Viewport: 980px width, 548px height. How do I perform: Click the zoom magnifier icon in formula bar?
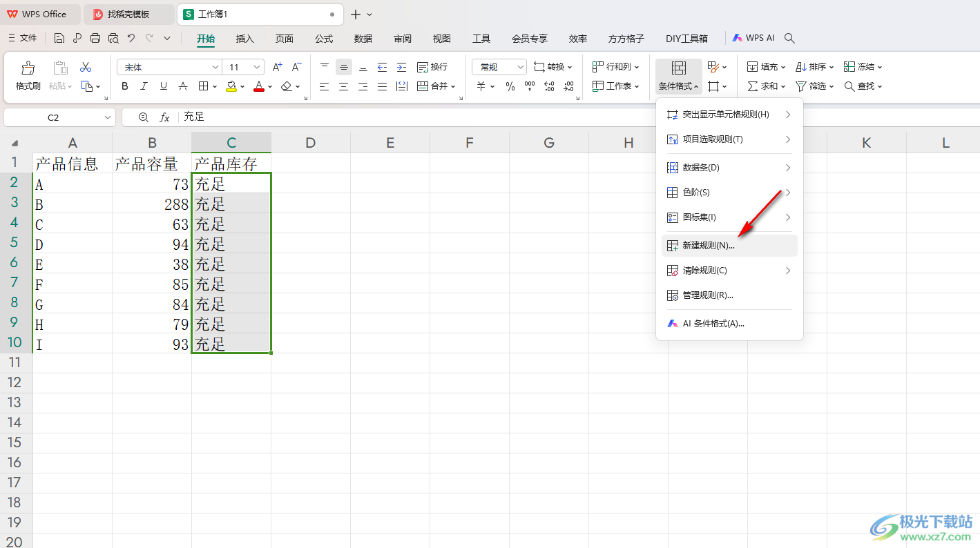tap(144, 117)
